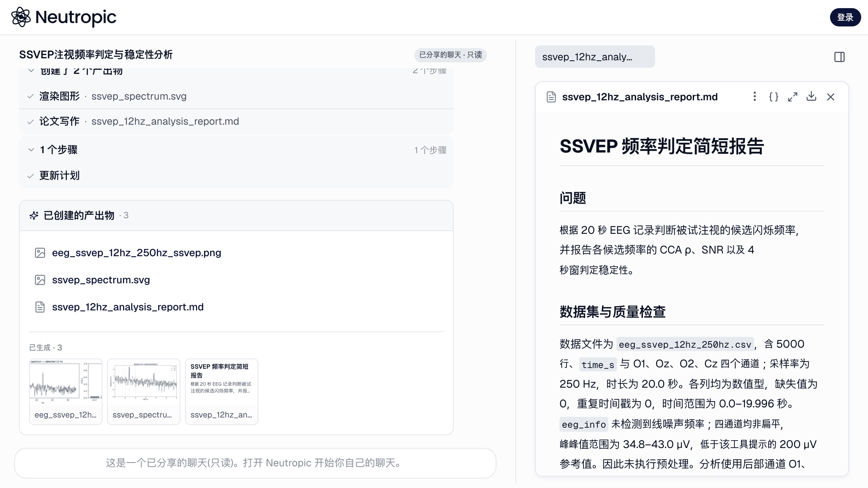Download ssvep_12hz_analysis_report.md
The height and width of the screenshot is (488, 868).
[811, 97]
